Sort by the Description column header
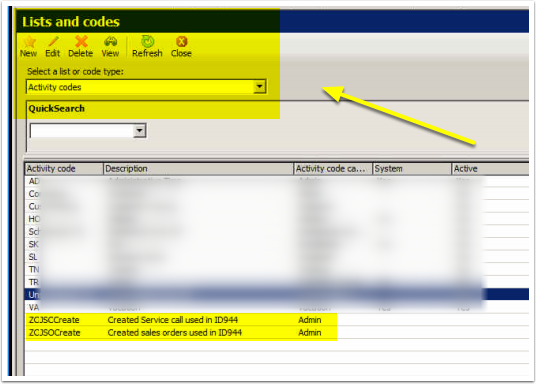The width and height of the screenshot is (536, 384). pyautogui.click(x=198, y=169)
